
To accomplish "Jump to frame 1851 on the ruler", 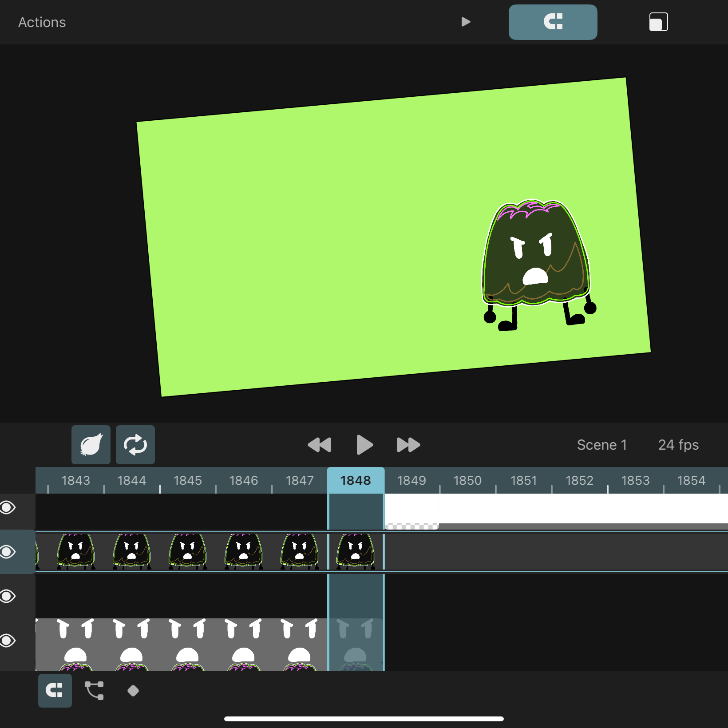I will [x=524, y=480].
